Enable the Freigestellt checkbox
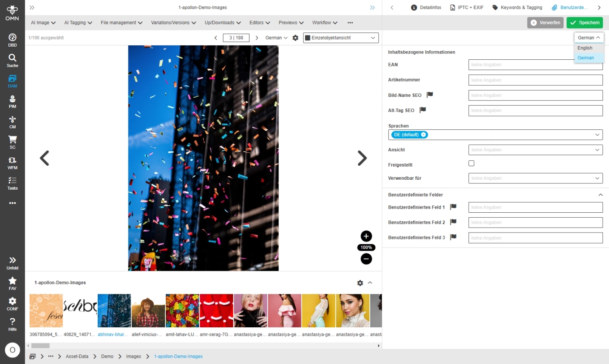Screen dimensions: 609x364 (x=471, y=163)
